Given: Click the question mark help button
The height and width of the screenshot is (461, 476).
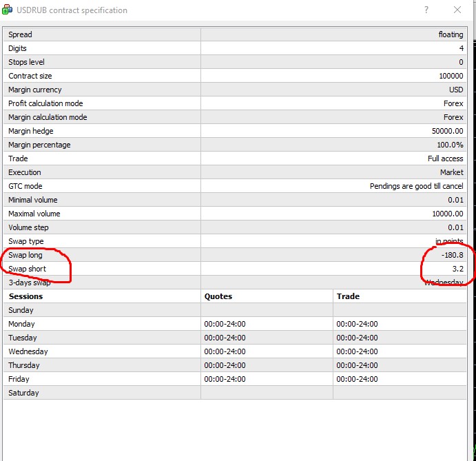Looking at the screenshot, I should coord(427,10).
